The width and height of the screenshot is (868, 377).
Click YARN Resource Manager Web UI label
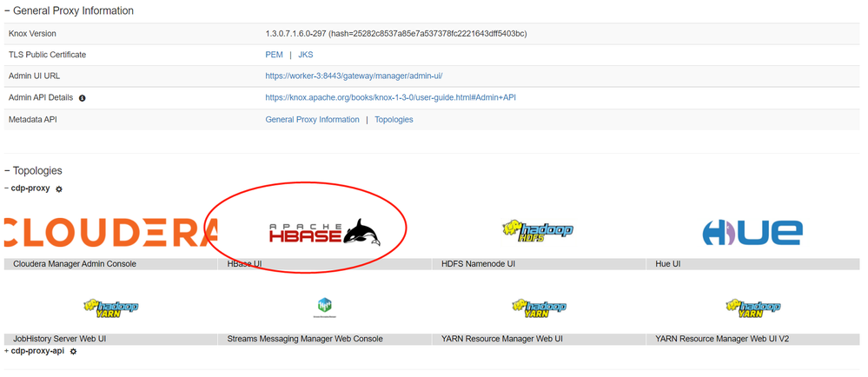[x=502, y=339]
